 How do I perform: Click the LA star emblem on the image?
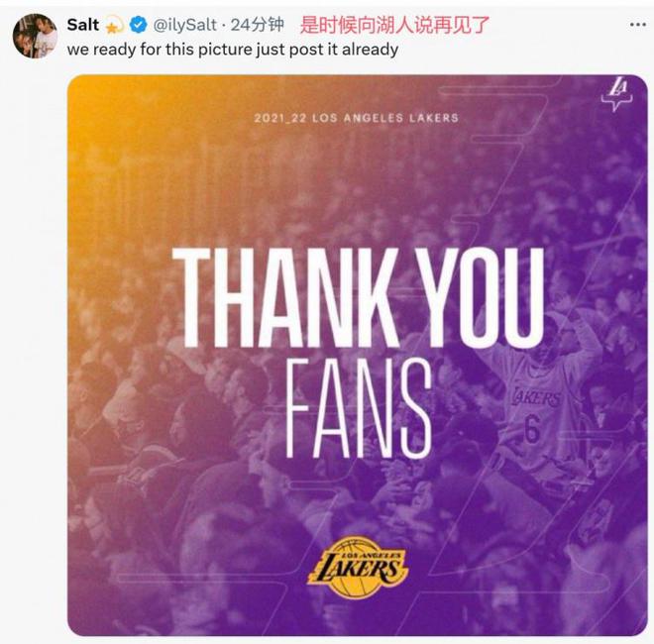[617, 95]
